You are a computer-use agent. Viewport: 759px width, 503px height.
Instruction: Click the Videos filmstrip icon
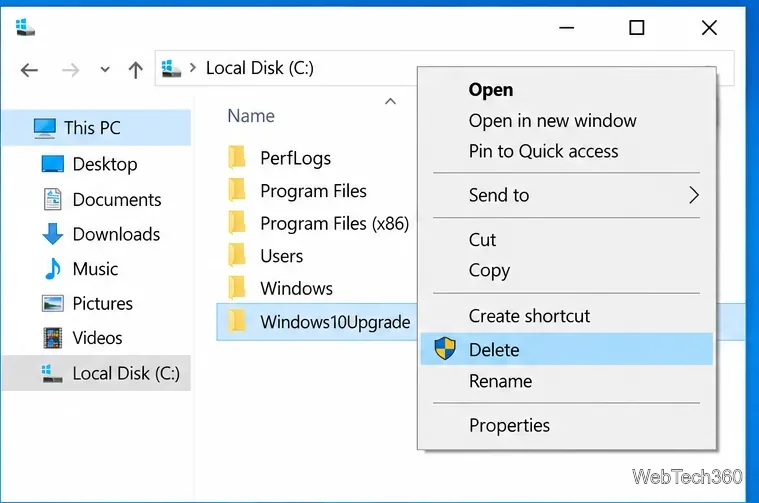coord(53,338)
